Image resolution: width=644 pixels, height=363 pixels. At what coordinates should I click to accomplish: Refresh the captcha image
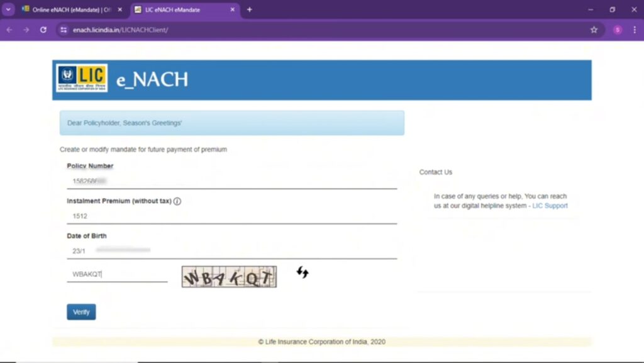[303, 272]
